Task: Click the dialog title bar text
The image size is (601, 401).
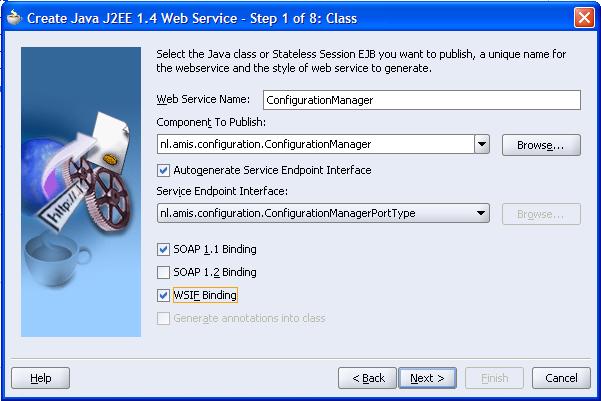Action: (x=192, y=18)
